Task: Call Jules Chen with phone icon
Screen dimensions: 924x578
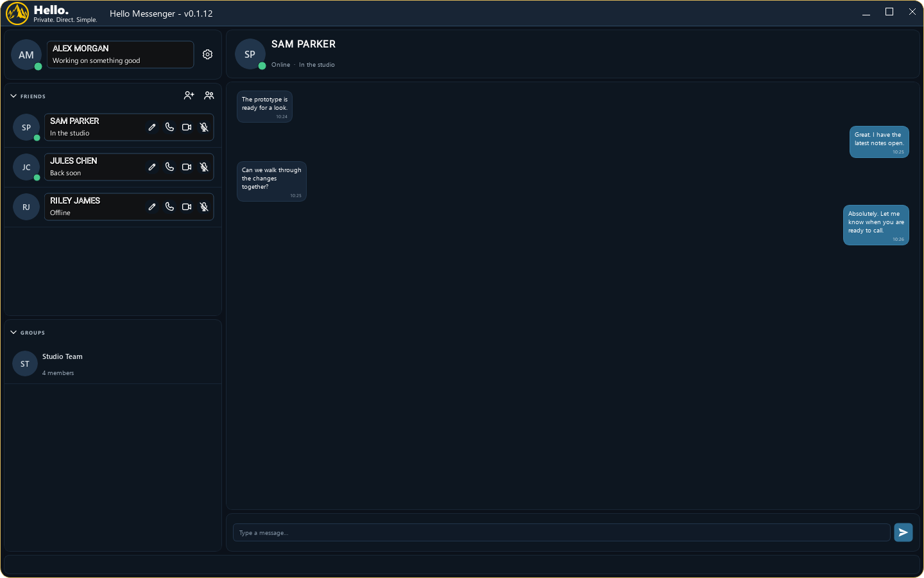Action: coord(169,167)
